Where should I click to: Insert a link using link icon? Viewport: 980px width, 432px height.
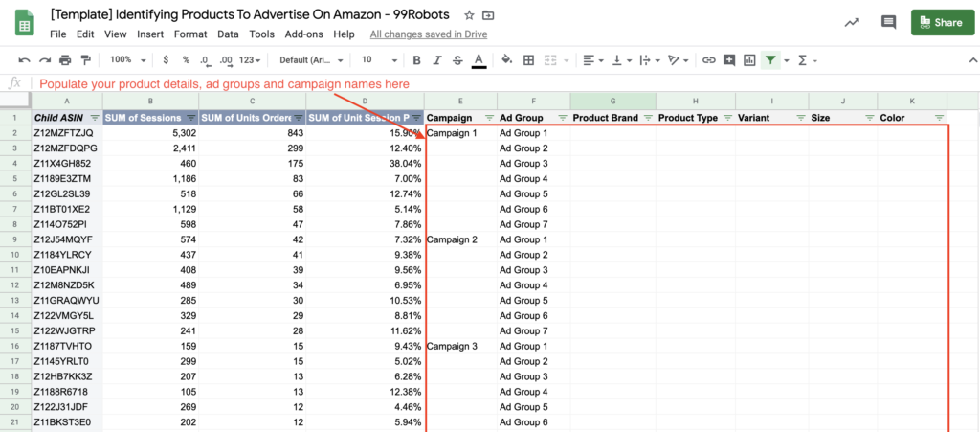point(708,59)
